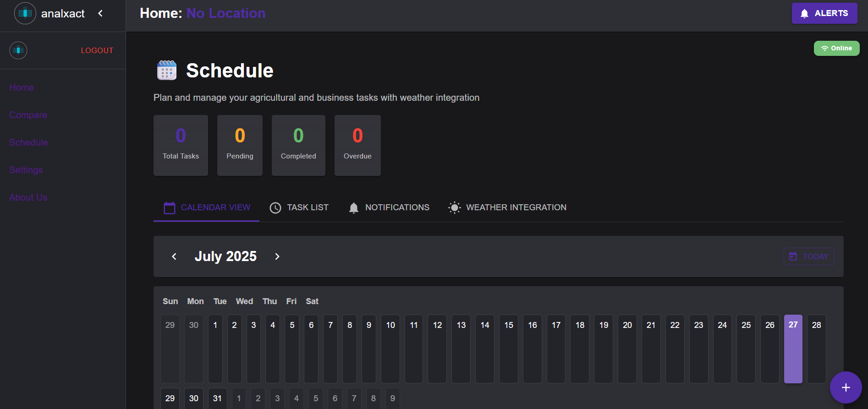The width and height of the screenshot is (868, 409).
Task: Open the About Us page
Action: pyautogui.click(x=28, y=197)
